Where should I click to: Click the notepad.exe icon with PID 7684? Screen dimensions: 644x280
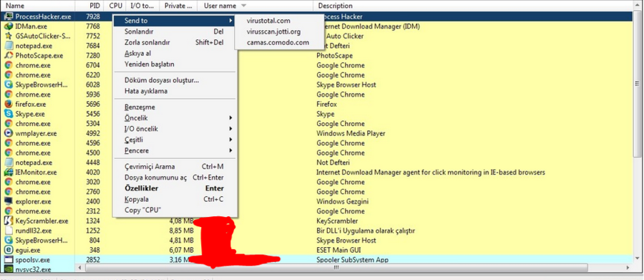(x=8, y=46)
